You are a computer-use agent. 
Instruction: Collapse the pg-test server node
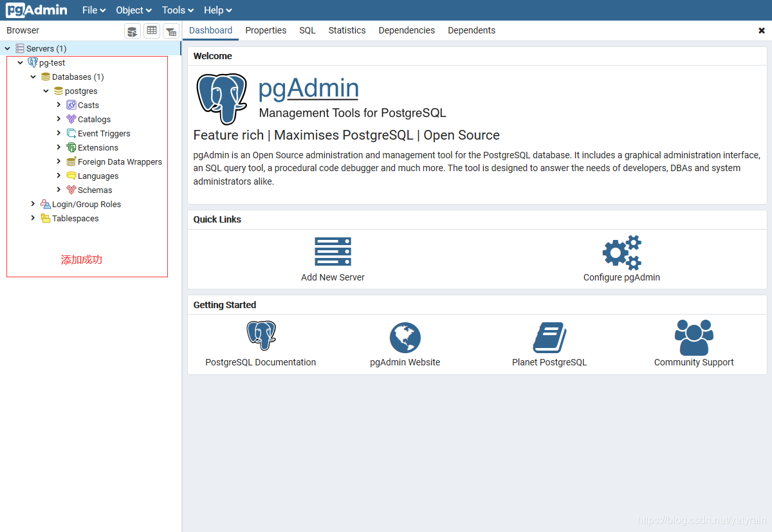pyautogui.click(x=20, y=62)
